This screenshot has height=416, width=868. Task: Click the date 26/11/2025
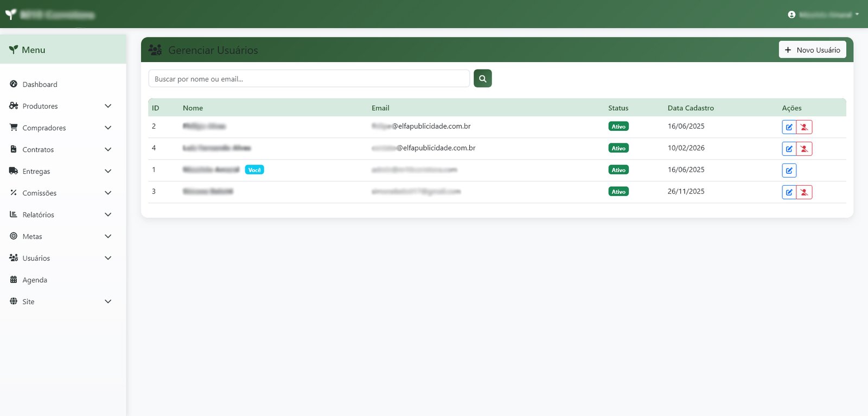pyautogui.click(x=686, y=191)
